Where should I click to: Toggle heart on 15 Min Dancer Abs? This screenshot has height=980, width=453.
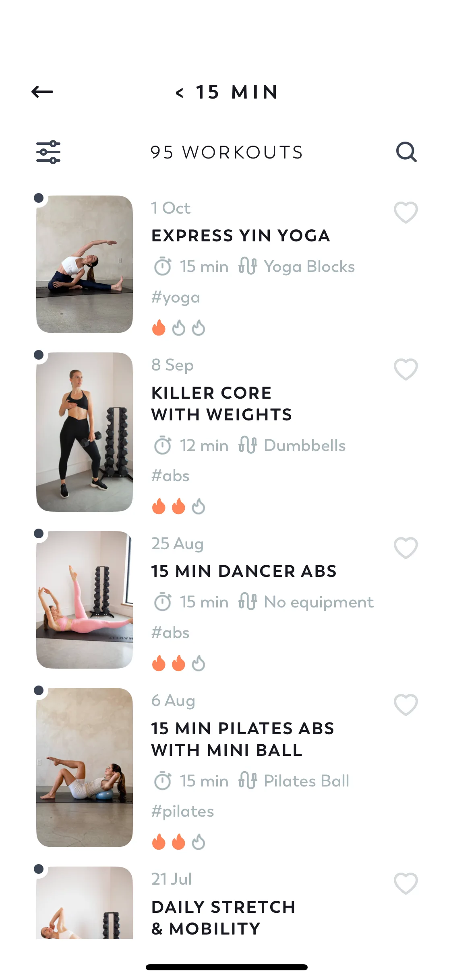pyautogui.click(x=405, y=548)
